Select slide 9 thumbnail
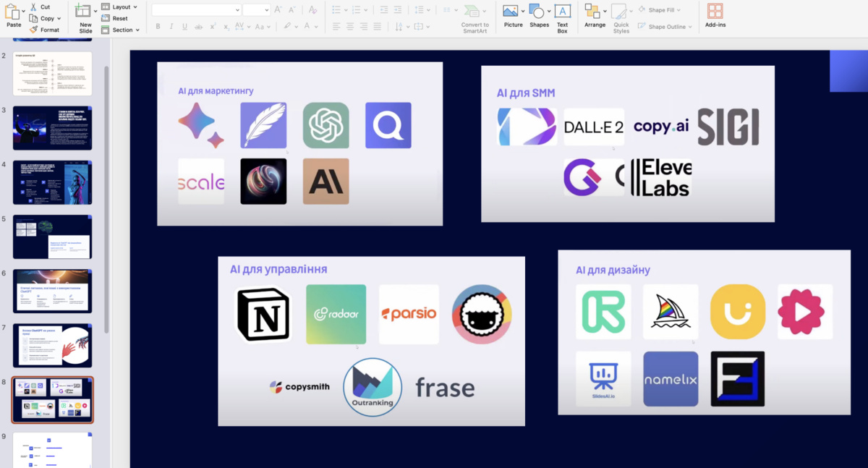The image size is (868, 468). click(x=52, y=450)
